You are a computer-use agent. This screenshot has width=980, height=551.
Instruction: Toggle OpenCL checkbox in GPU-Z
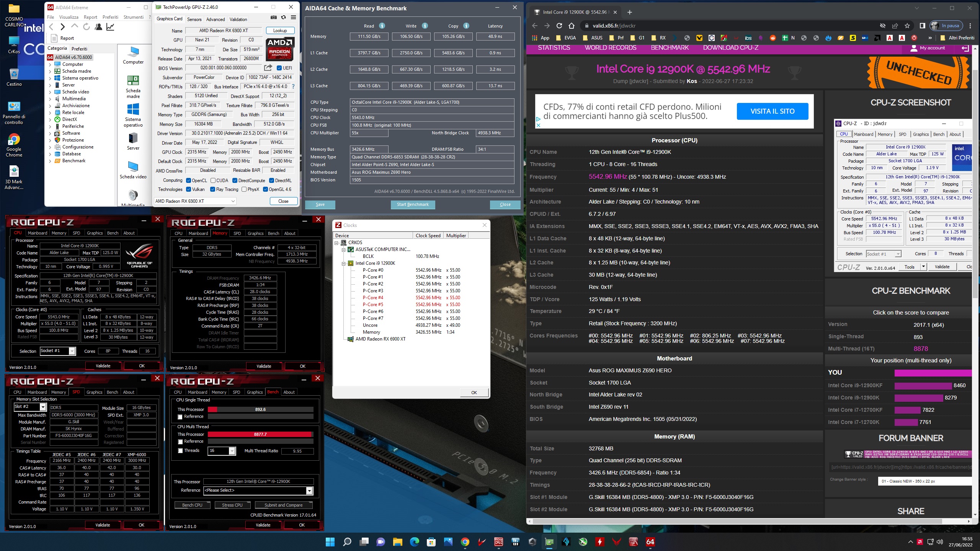point(188,181)
